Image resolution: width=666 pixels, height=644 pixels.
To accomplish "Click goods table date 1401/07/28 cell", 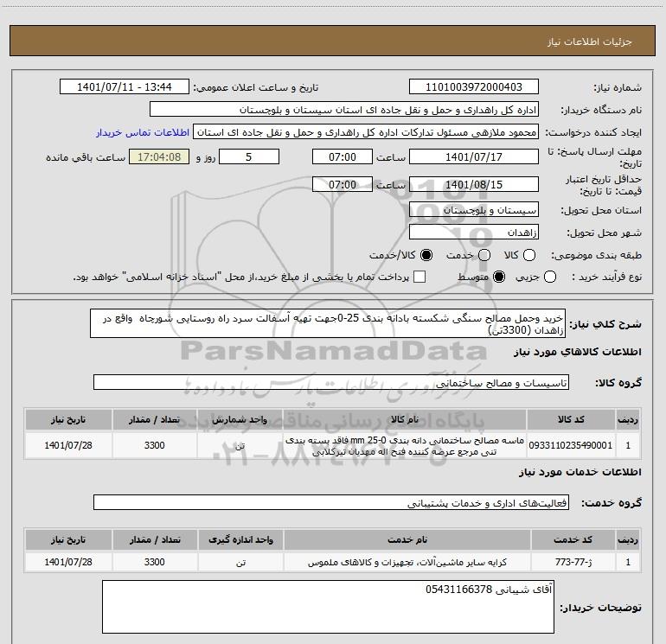I will 68,445.
